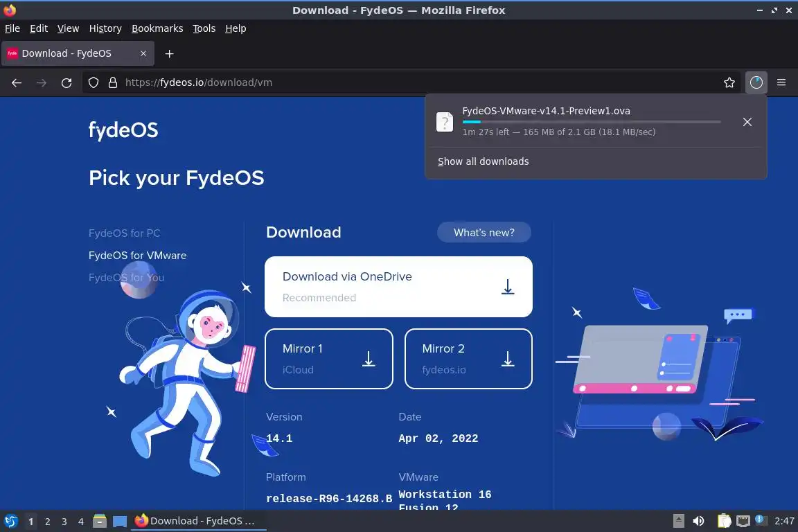
Task: Open the file manager taskbar icon
Action: click(x=100, y=521)
